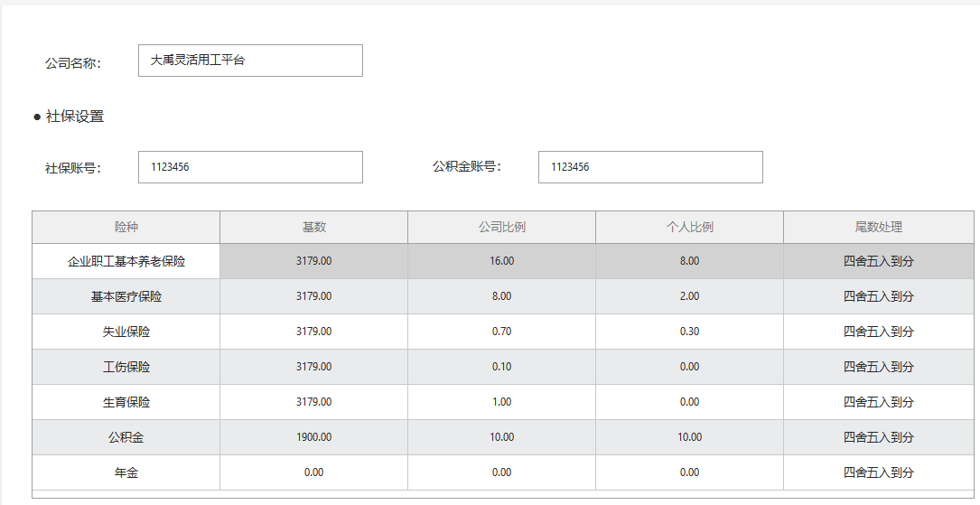The image size is (980, 505).
Task: Select the 险种 column header
Action: pyautogui.click(x=126, y=227)
